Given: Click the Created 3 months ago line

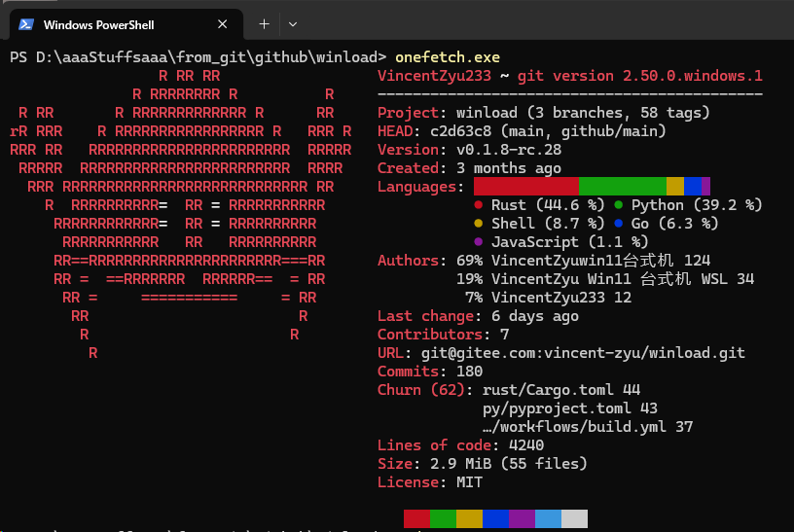Looking at the screenshot, I should [x=469, y=168].
